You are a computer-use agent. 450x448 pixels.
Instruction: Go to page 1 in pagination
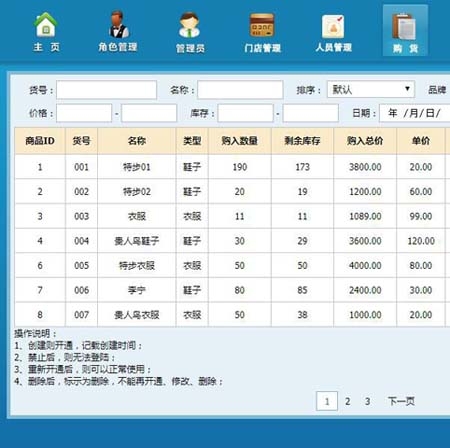point(327,401)
